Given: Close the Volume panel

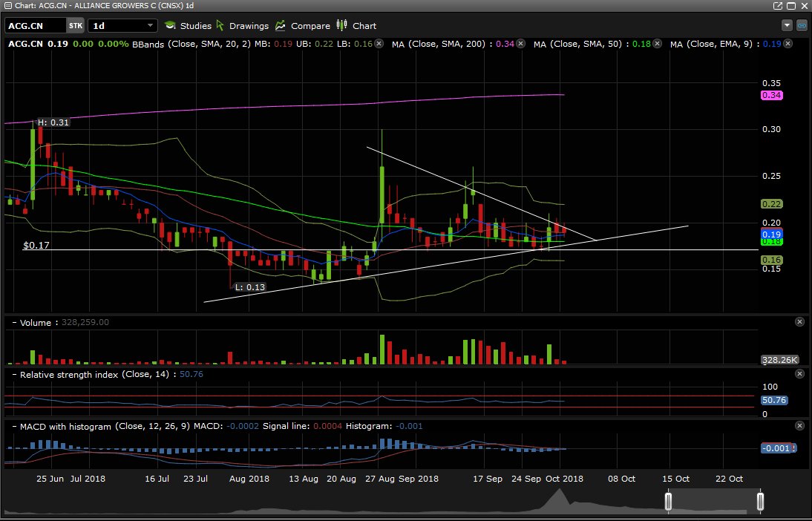Looking at the screenshot, I should click(799, 322).
